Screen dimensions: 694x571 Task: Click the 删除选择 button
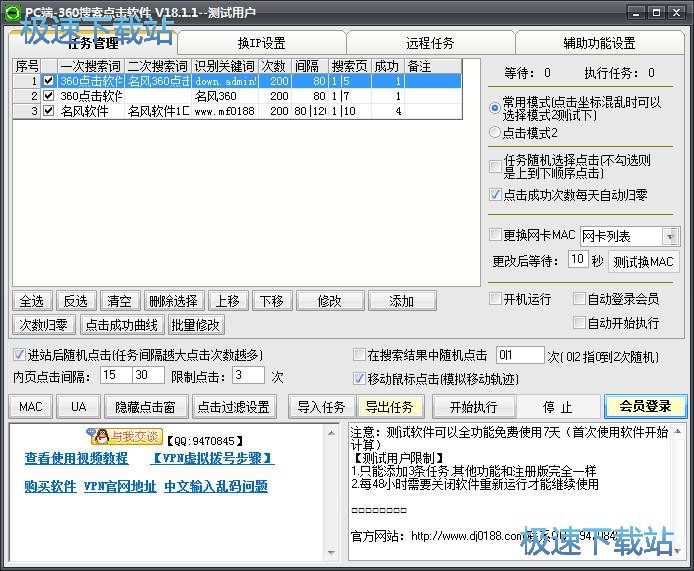tap(174, 301)
